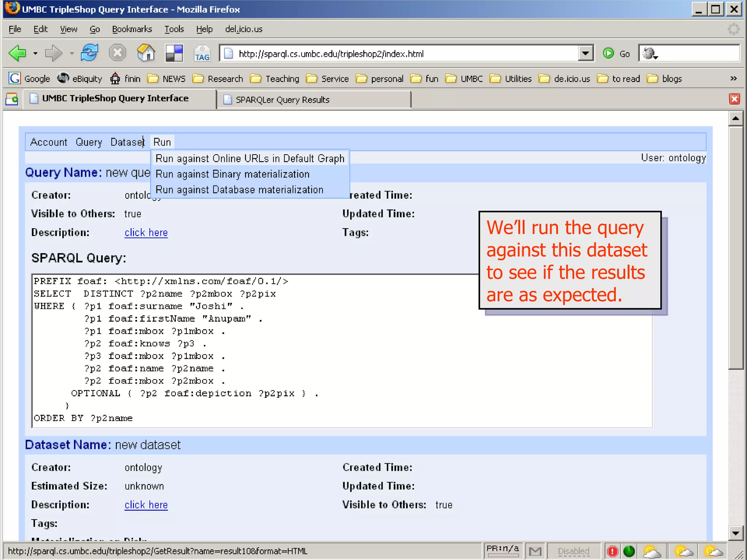Image resolution: width=747 pixels, height=560 pixels.
Task: Click dataset Description click here link
Action: tap(146, 505)
